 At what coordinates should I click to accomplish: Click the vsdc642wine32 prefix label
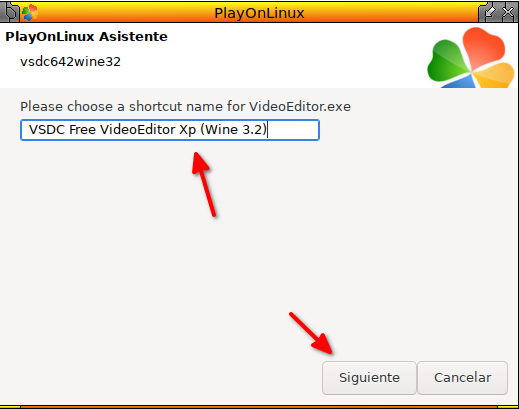click(x=70, y=62)
